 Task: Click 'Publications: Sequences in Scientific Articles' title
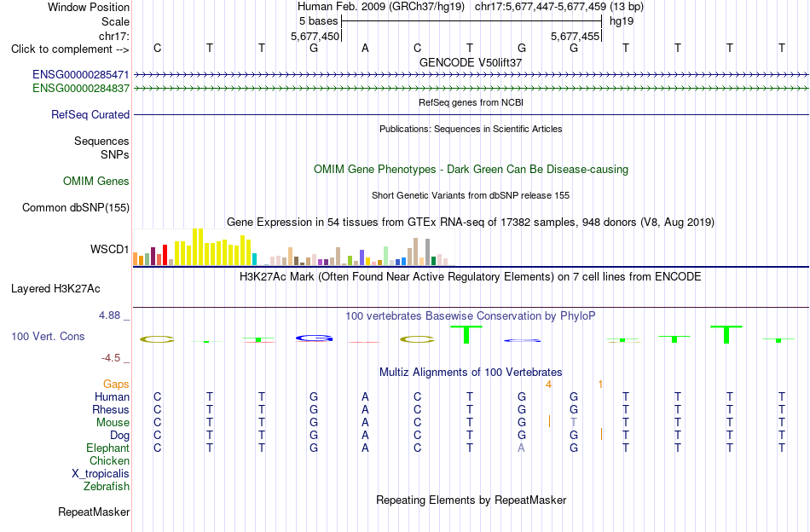[x=471, y=129]
